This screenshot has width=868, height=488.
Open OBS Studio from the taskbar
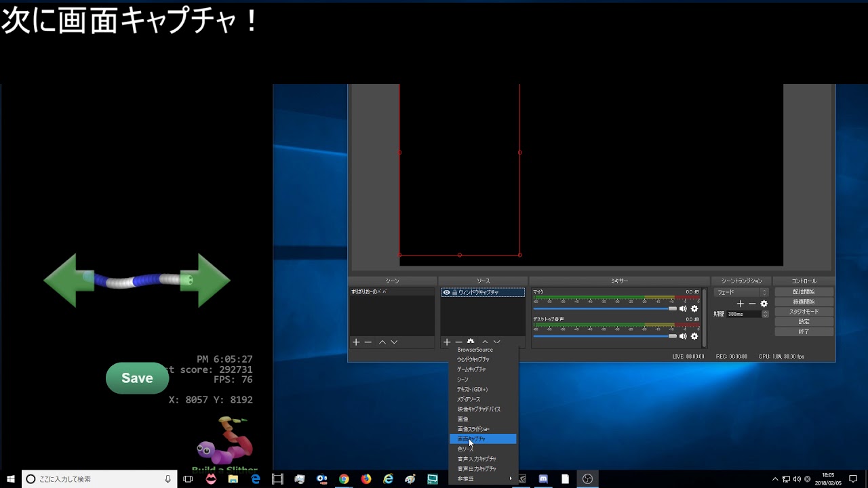click(x=587, y=479)
